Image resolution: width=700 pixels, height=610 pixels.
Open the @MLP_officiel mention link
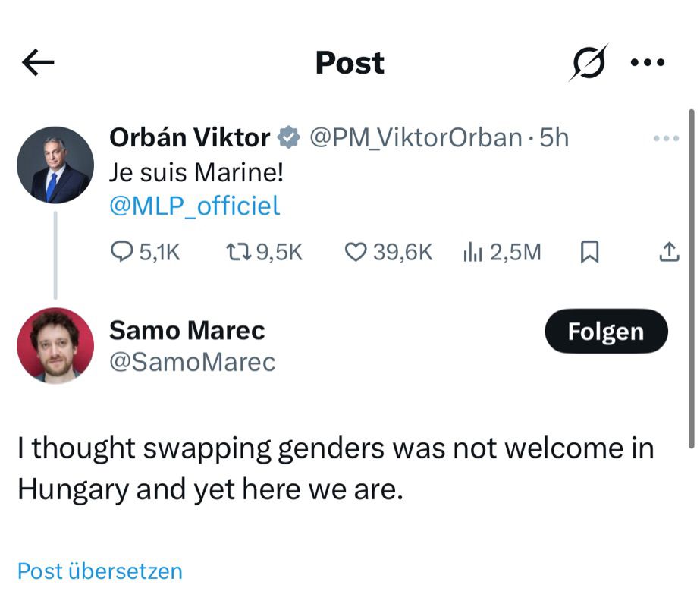193,205
